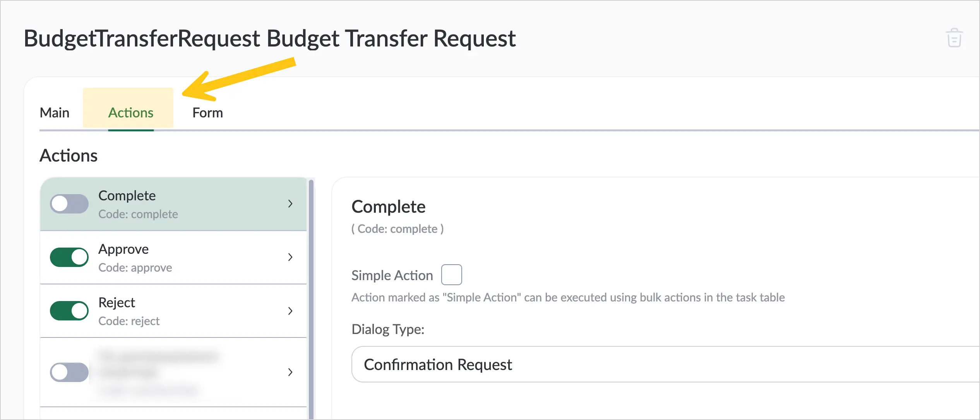The height and width of the screenshot is (420, 980).
Task: Select the Actions tab
Action: coord(131,113)
